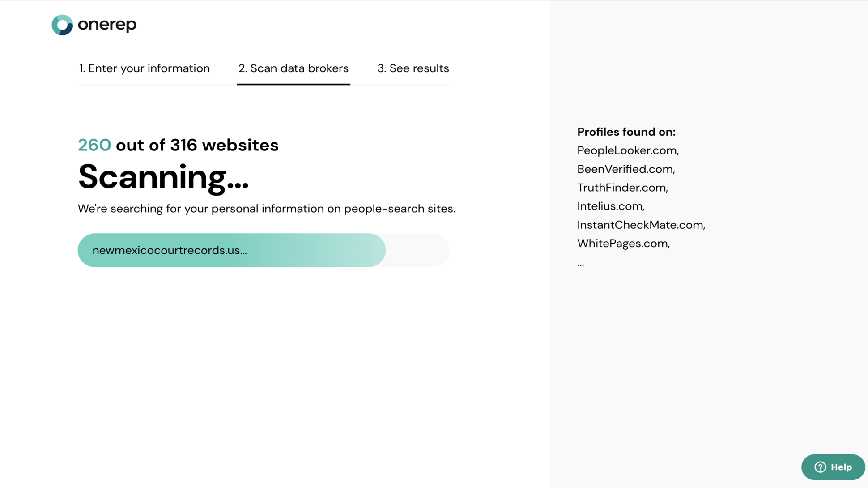The width and height of the screenshot is (868, 488).
Task: Expand the ellipsis under profiles list
Action: [x=580, y=264]
